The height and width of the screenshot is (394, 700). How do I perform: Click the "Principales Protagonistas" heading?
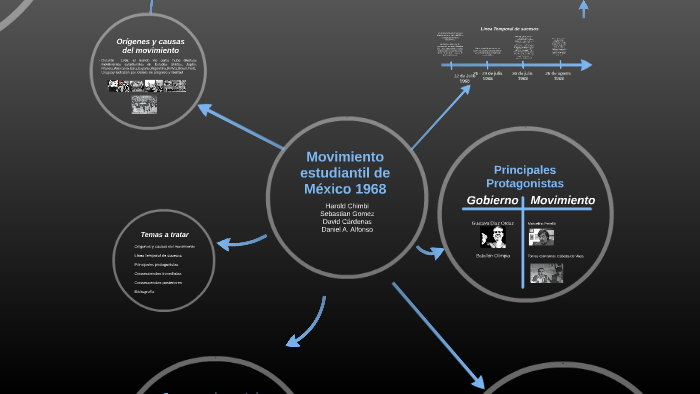click(525, 176)
